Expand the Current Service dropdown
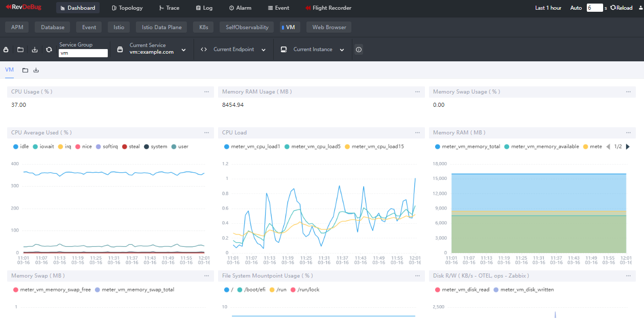Image resolution: width=644 pixels, height=321 pixels. tap(183, 50)
